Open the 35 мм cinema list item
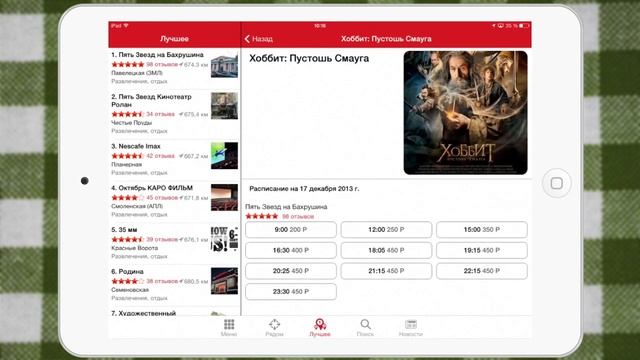Screen dimensions: 640x360 pyautogui.click(x=174, y=243)
